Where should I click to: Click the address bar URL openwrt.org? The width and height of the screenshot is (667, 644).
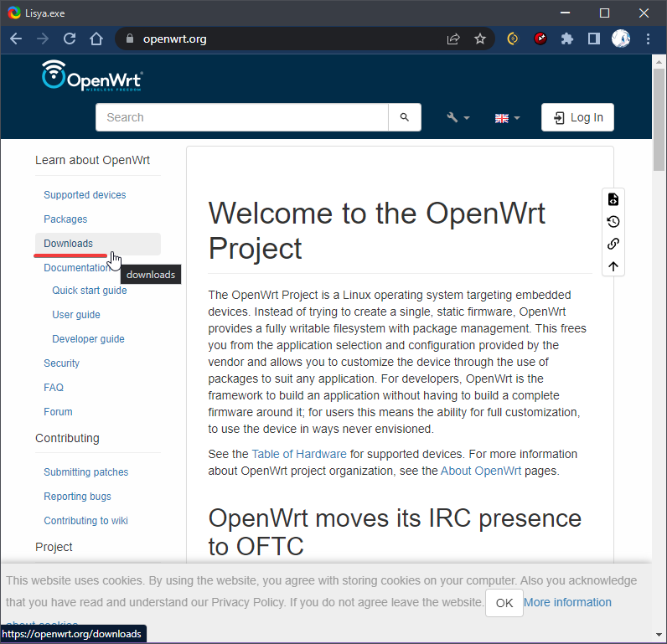pos(175,39)
